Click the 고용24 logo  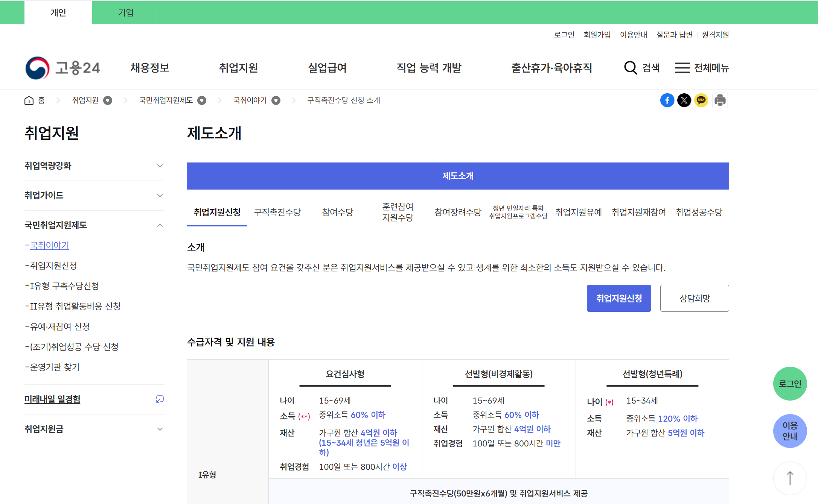(62, 68)
